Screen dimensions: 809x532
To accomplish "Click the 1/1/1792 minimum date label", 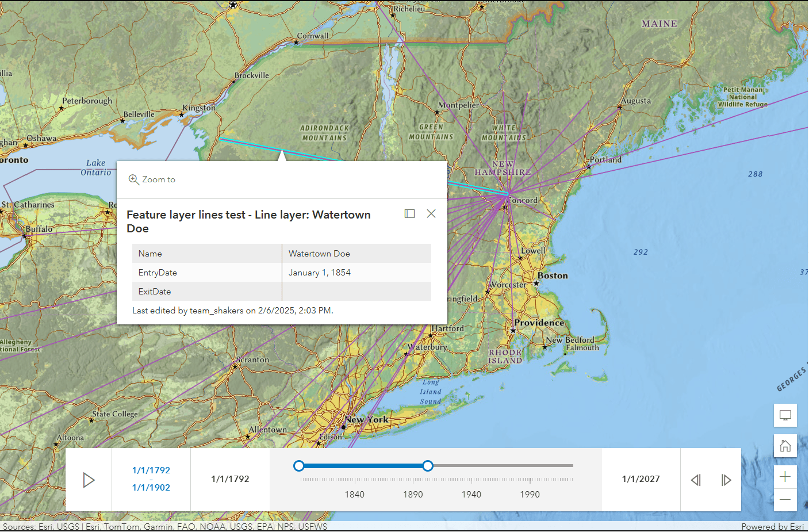I will (x=230, y=479).
